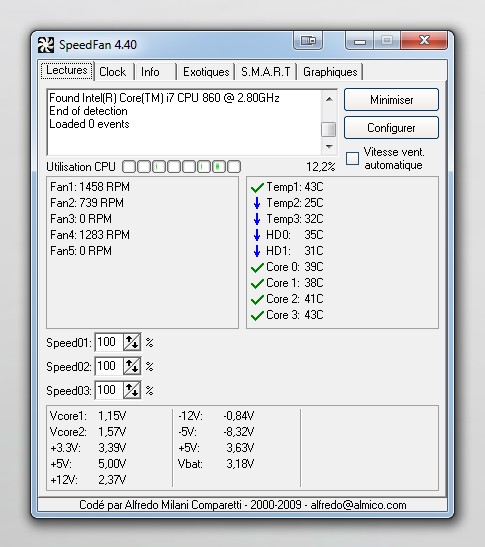Select the Lectures tab
485x547 pixels.
pos(67,70)
